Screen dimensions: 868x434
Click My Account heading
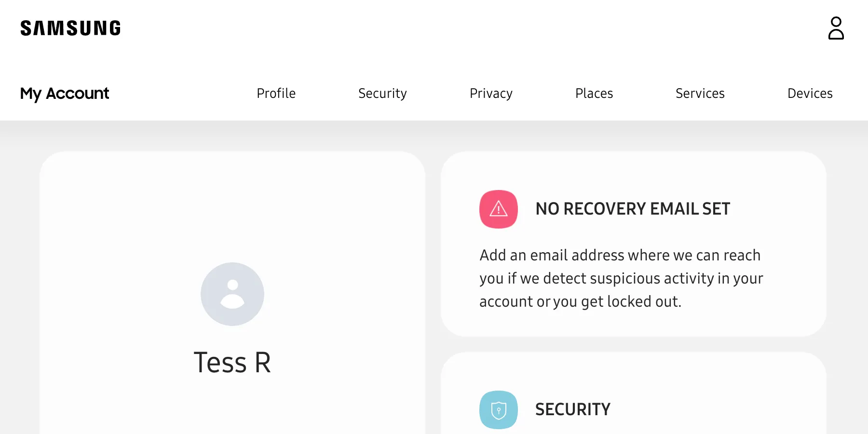pos(64,93)
